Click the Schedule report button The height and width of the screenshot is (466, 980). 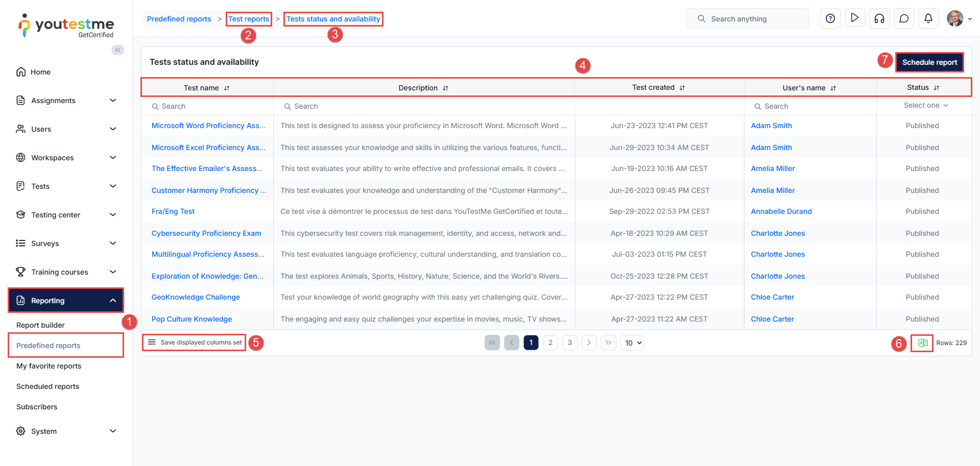click(x=929, y=62)
